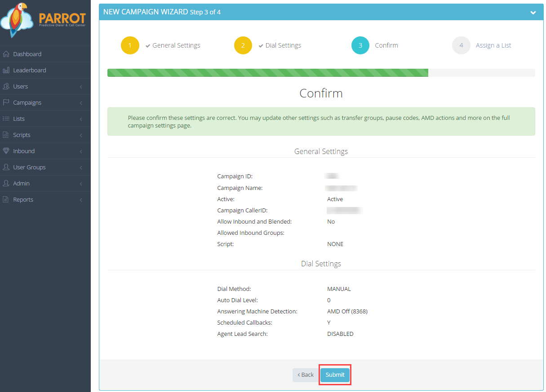The height and width of the screenshot is (392, 546).
Task: Click the Inbound diamond icon
Action: point(6,151)
